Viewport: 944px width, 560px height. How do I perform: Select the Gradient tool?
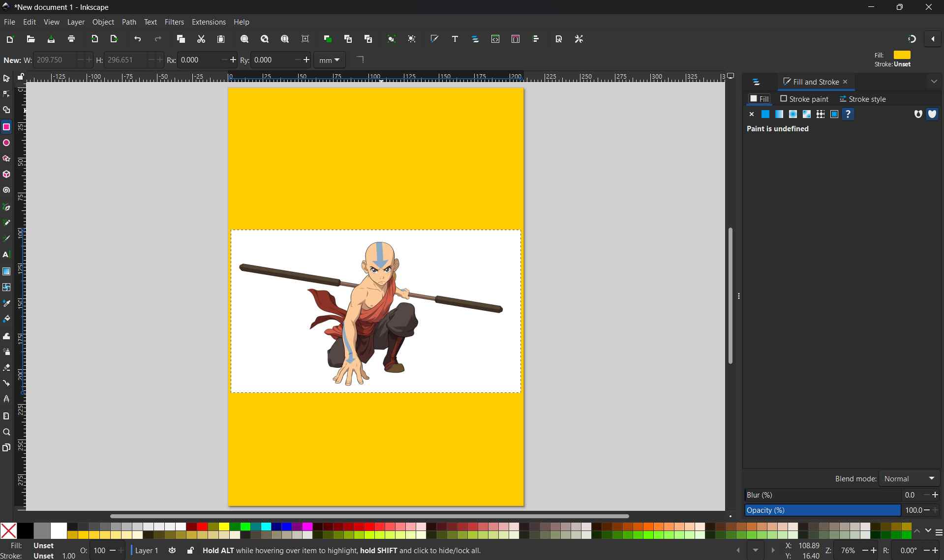tap(6, 271)
